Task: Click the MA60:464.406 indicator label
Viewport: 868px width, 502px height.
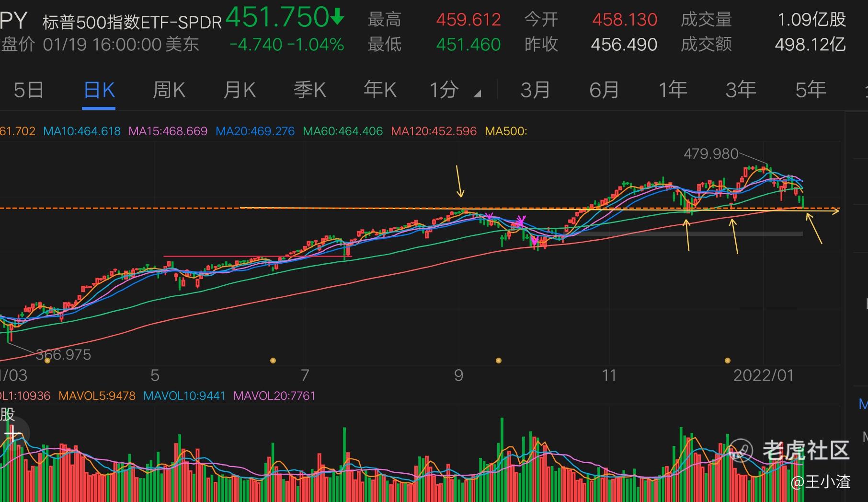Action: coord(343,131)
